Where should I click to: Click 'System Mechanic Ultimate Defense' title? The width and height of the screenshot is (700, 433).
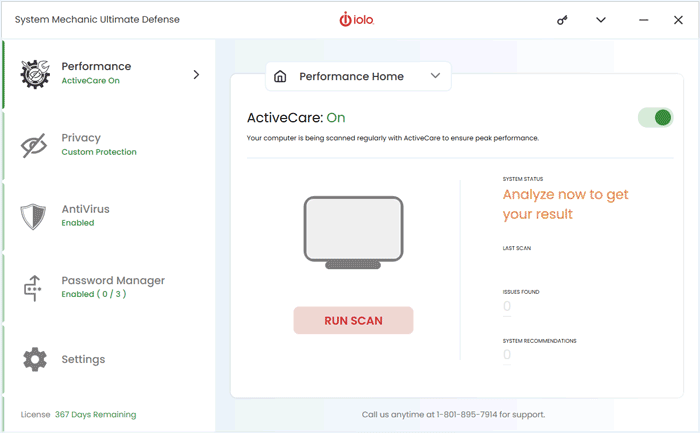[97, 20]
